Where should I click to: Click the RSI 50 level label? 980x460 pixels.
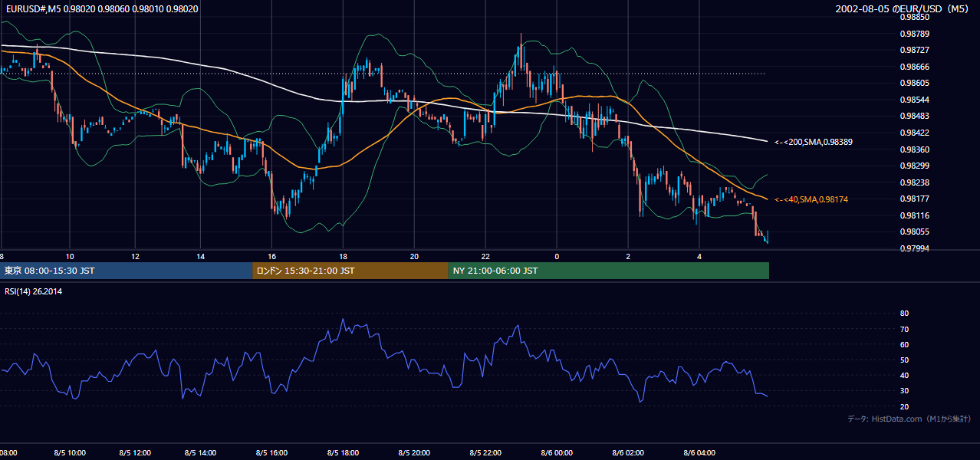904,360
